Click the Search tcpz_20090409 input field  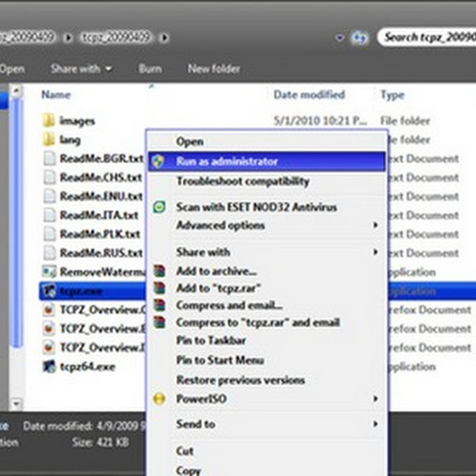(x=427, y=37)
